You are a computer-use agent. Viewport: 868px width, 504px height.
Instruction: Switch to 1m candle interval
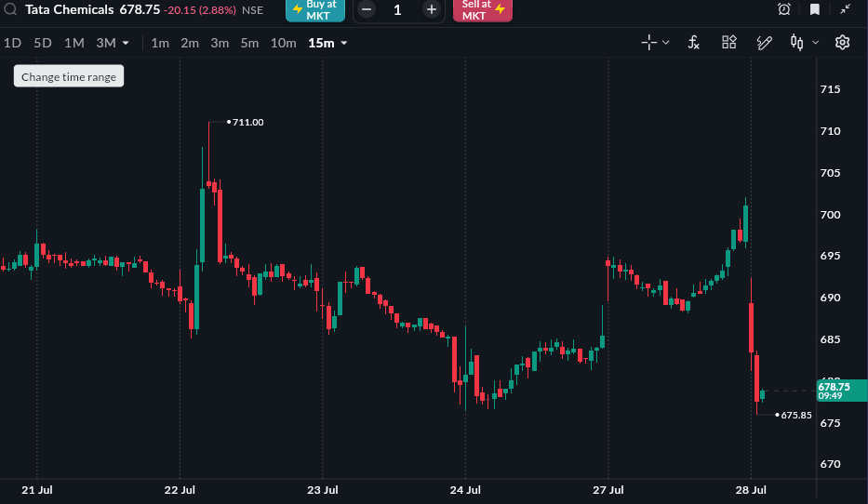pyautogui.click(x=160, y=43)
